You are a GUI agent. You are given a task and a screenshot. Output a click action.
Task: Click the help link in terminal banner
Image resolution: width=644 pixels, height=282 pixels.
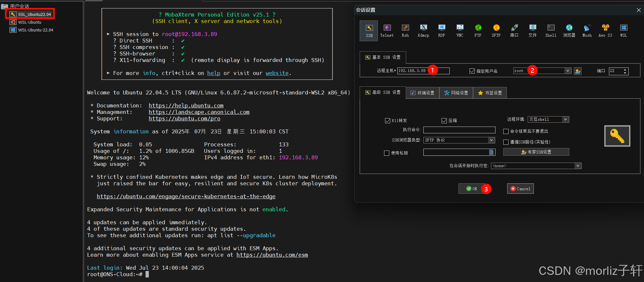pos(214,73)
